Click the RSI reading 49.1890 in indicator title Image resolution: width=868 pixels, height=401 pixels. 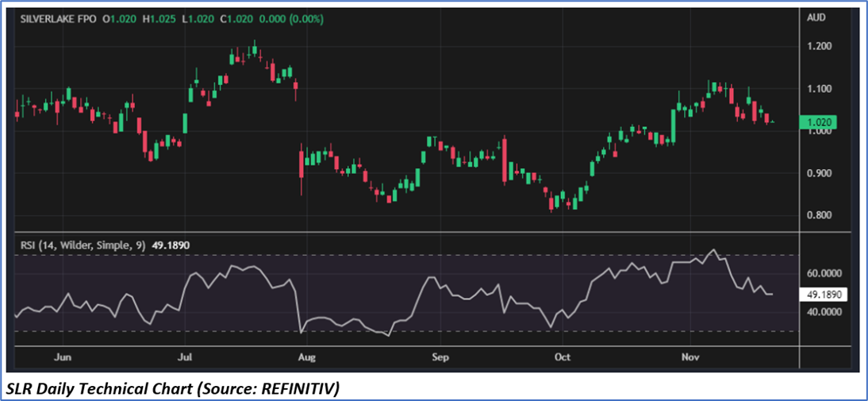click(170, 245)
